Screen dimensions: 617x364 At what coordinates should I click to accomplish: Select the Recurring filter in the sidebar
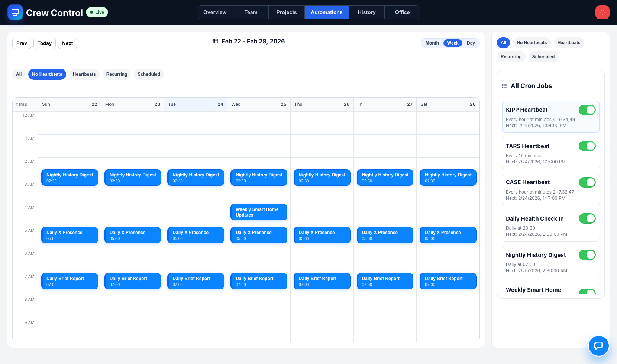(511, 56)
